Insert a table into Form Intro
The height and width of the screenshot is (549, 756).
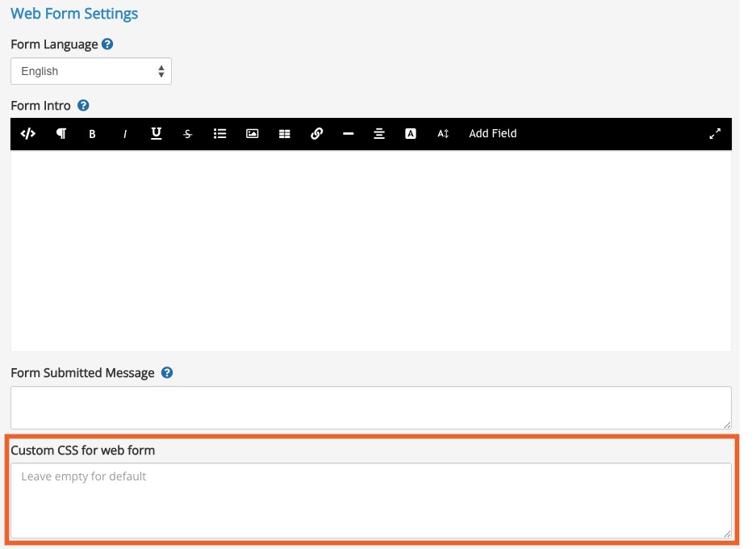click(x=285, y=134)
